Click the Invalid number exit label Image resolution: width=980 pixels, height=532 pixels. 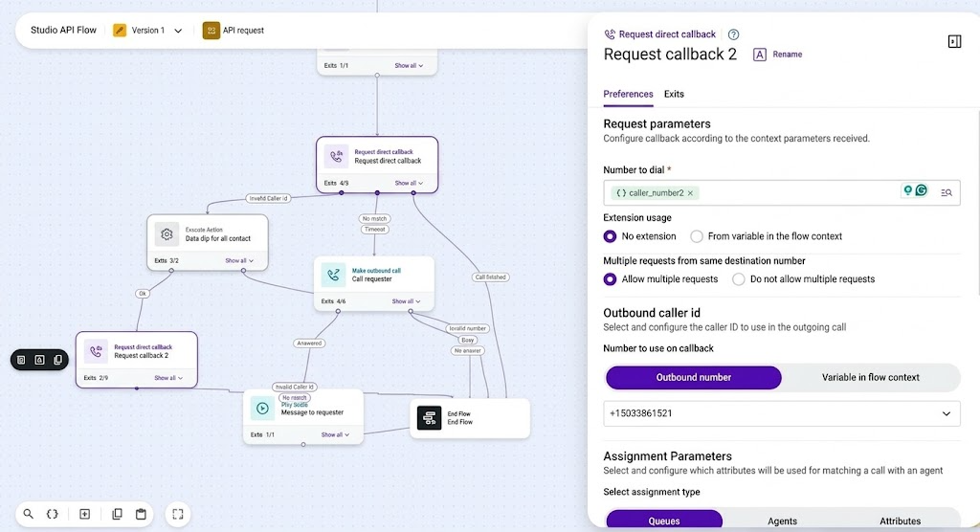coord(467,328)
